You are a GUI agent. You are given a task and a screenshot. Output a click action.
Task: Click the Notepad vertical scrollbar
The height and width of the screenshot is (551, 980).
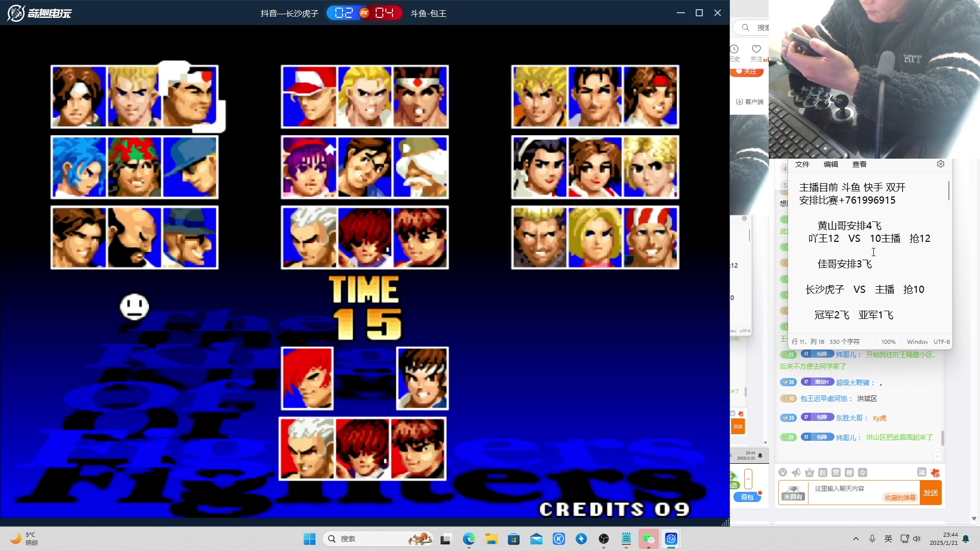[949, 191]
